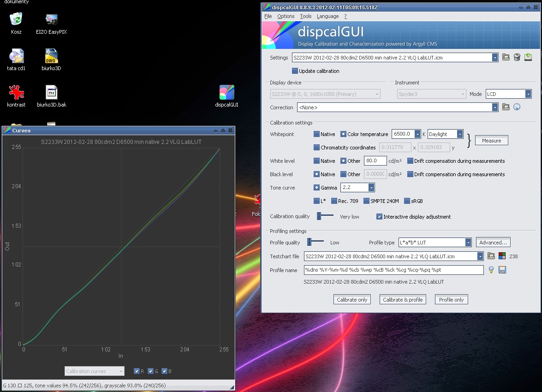This screenshot has height=392, width=542.
Task: Select the sRGB tone curve option
Action: [407, 201]
